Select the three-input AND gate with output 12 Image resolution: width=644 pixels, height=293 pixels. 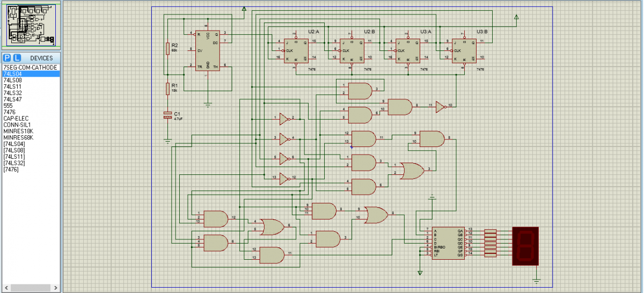(216, 218)
